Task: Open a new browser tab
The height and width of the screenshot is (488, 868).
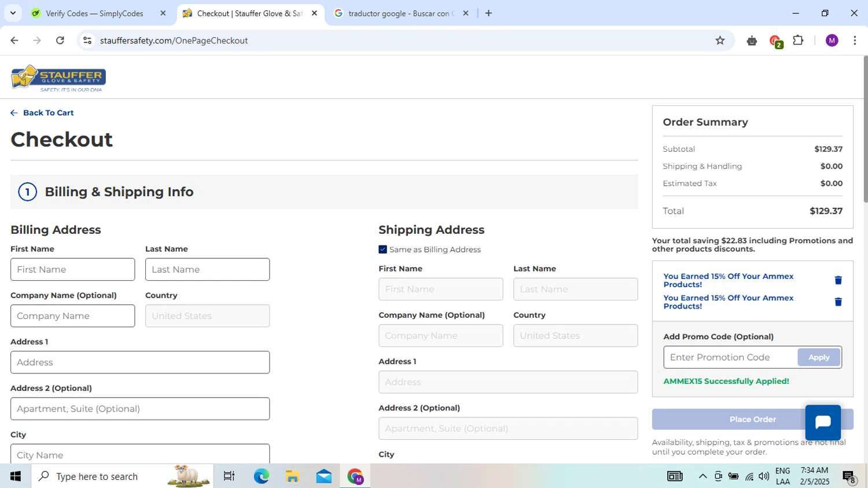Action: [488, 13]
